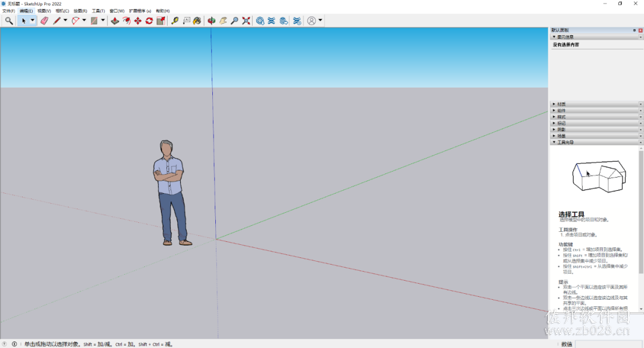Open the Search SketchUp magnifier tool
This screenshot has width=644, height=348.
point(8,20)
